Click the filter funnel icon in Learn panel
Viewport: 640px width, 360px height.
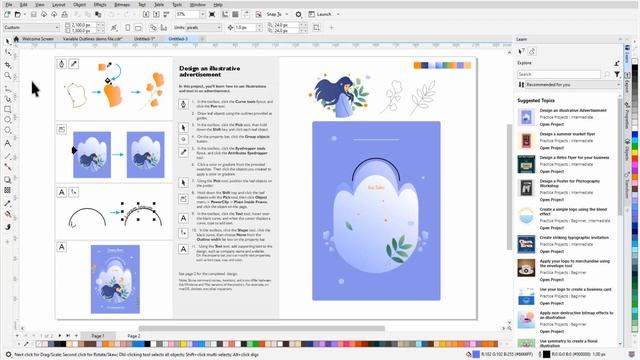click(x=617, y=74)
